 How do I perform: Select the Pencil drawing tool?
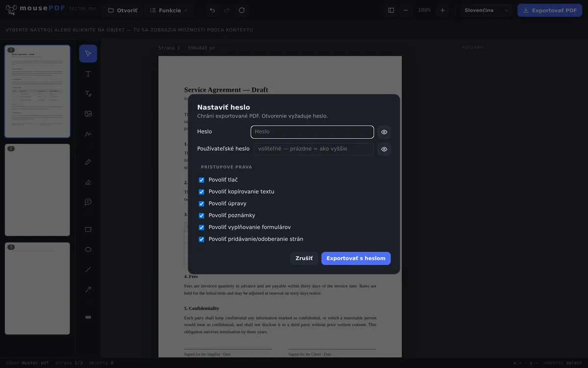[x=88, y=162]
